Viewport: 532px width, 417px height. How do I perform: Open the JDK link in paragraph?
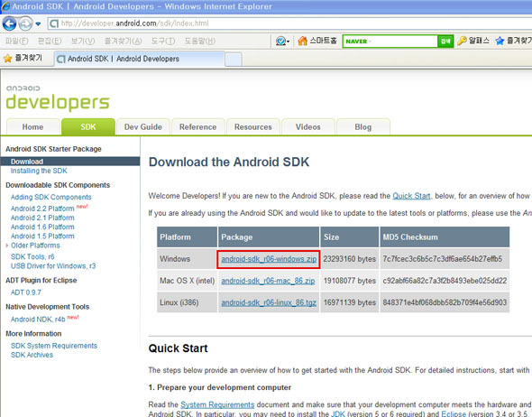point(338,414)
